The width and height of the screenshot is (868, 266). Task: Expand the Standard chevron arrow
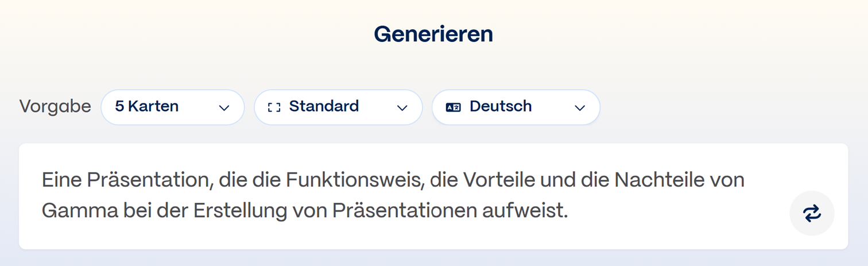coord(402,108)
